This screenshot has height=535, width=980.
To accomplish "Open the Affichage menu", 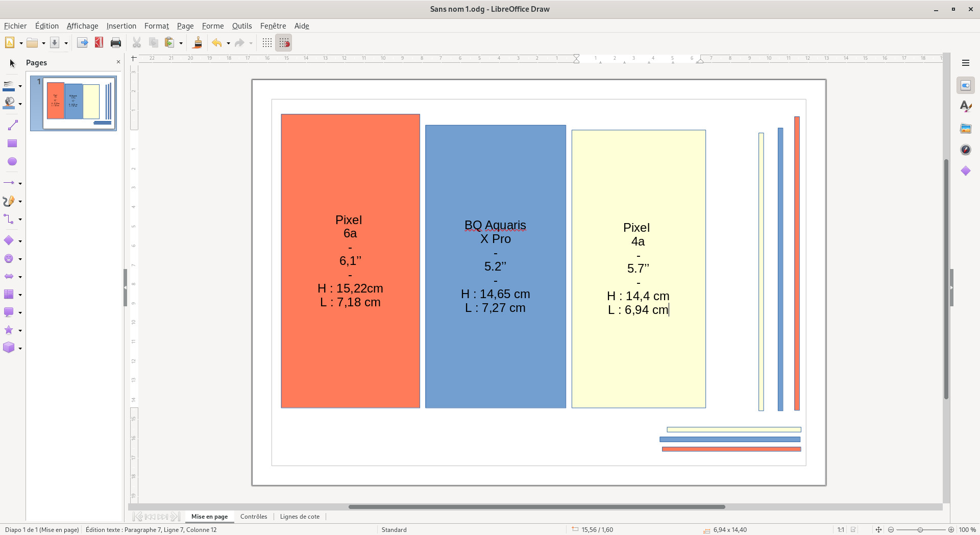I will 82,26.
